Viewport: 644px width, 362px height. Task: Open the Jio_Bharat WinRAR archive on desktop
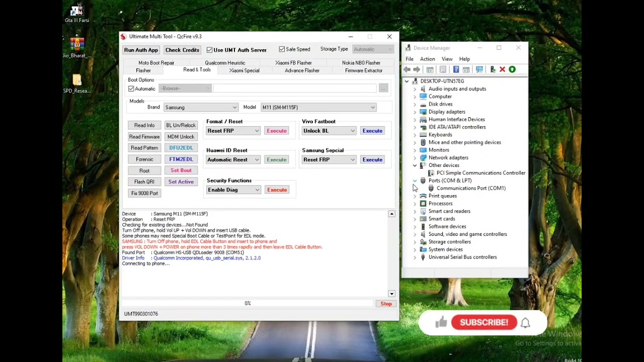[77, 47]
